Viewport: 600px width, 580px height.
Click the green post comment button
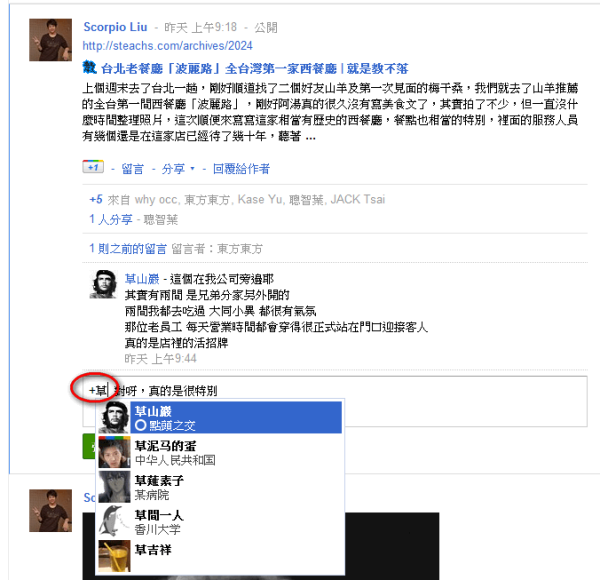[89, 446]
